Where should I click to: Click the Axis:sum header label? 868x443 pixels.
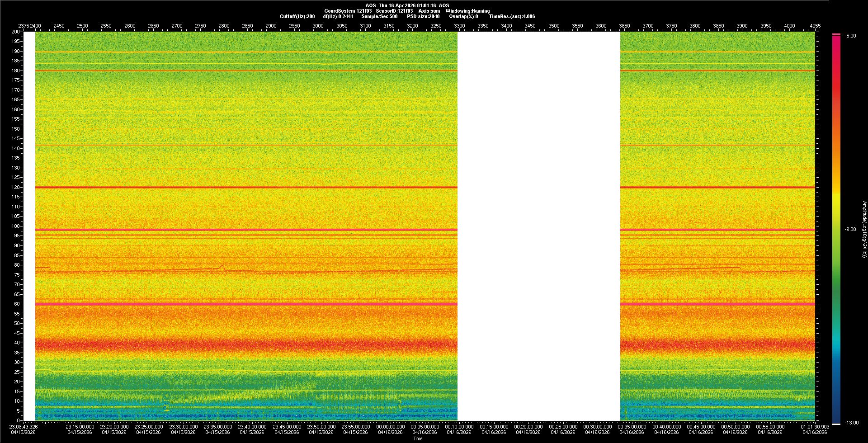point(429,11)
